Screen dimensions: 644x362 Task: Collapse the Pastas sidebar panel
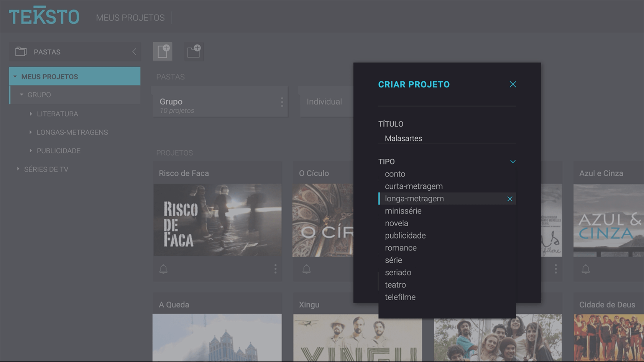[134, 52]
